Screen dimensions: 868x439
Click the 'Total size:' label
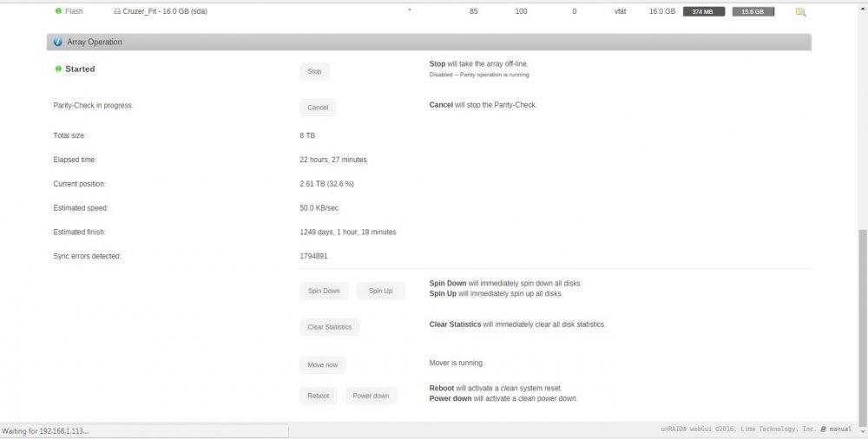click(69, 135)
